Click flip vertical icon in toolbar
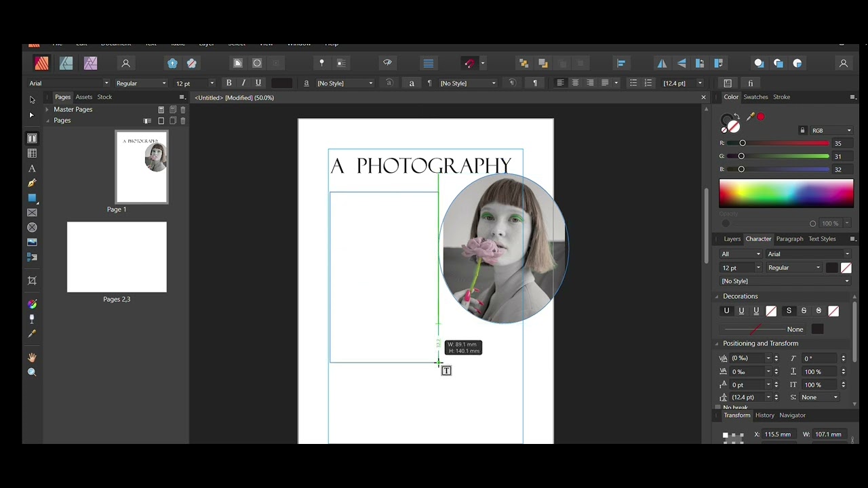Image resolution: width=868 pixels, height=488 pixels. pyautogui.click(x=682, y=63)
